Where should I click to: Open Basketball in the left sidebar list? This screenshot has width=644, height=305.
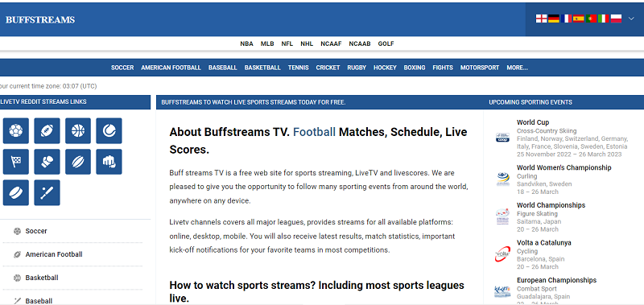pos(42,278)
